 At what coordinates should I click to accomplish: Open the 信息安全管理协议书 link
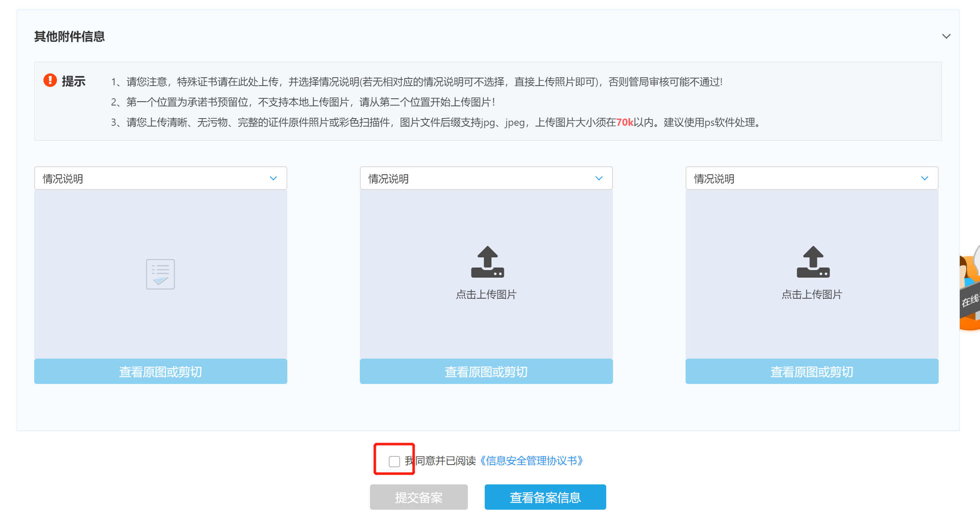(532, 461)
